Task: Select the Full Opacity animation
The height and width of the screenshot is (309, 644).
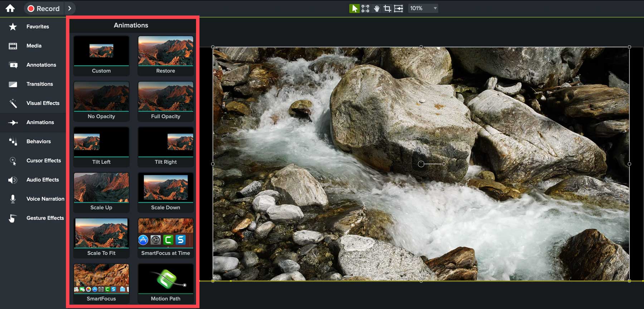Action: point(166,101)
